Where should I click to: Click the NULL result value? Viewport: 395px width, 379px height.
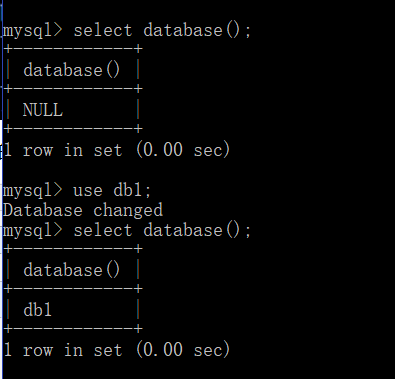tap(43, 110)
